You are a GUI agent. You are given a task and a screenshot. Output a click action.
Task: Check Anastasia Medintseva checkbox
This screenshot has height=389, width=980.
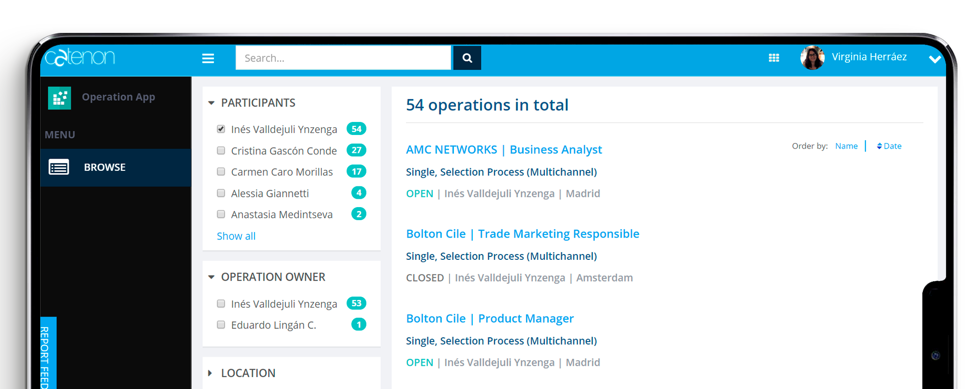pyautogui.click(x=221, y=214)
